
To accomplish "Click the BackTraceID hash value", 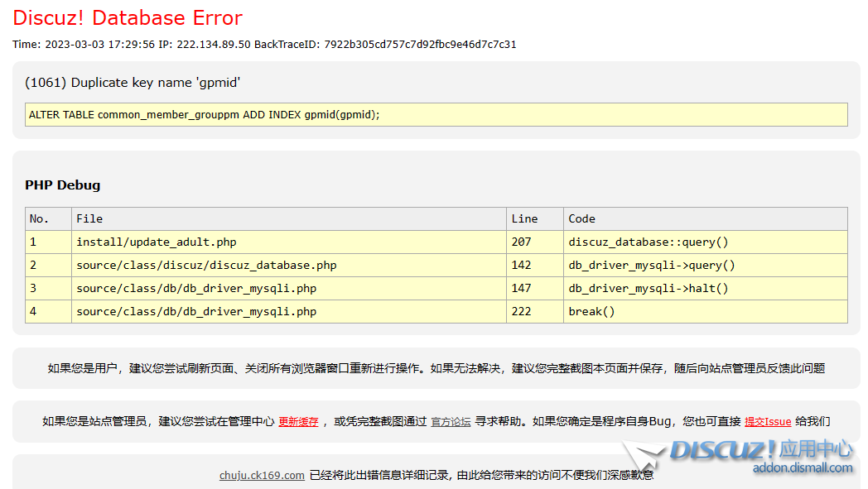I will click(x=420, y=45).
